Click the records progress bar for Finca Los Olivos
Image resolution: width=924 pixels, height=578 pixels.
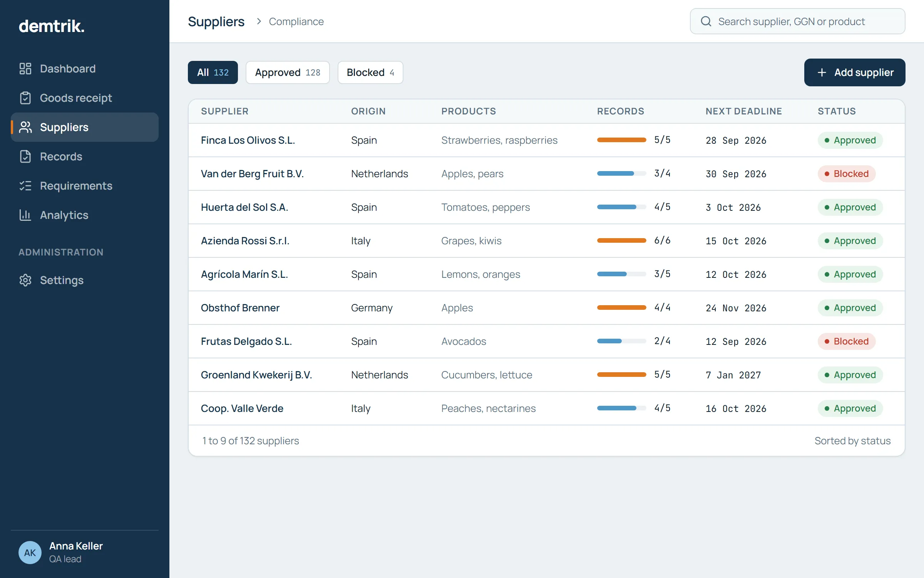[x=622, y=140]
